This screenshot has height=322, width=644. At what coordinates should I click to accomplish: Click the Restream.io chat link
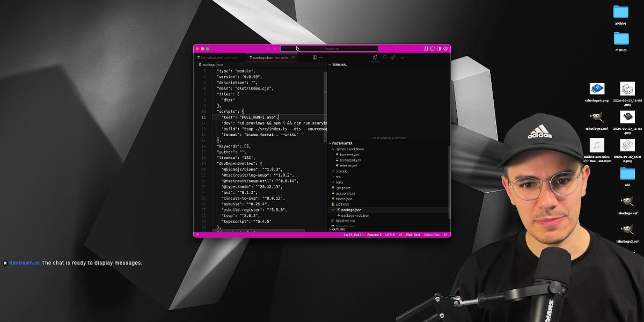click(x=24, y=263)
